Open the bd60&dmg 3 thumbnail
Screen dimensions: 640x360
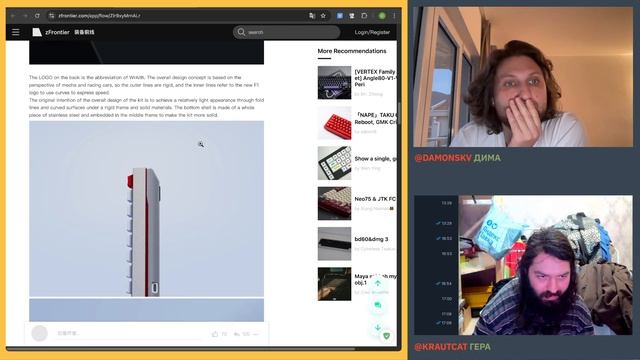[334, 244]
